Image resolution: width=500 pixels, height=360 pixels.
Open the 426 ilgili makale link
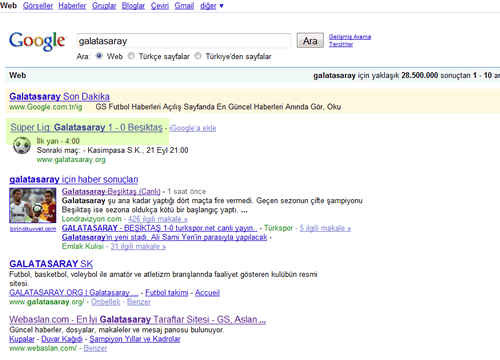(x=158, y=219)
